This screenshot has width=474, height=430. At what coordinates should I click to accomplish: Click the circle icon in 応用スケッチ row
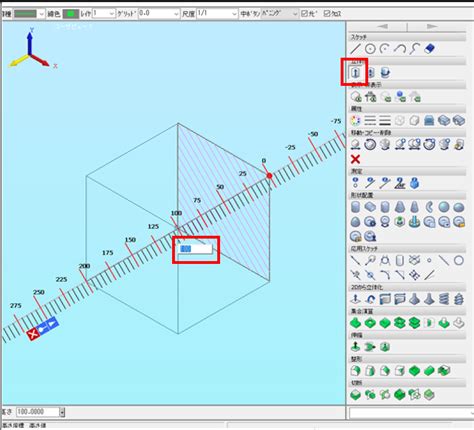point(459,260)
